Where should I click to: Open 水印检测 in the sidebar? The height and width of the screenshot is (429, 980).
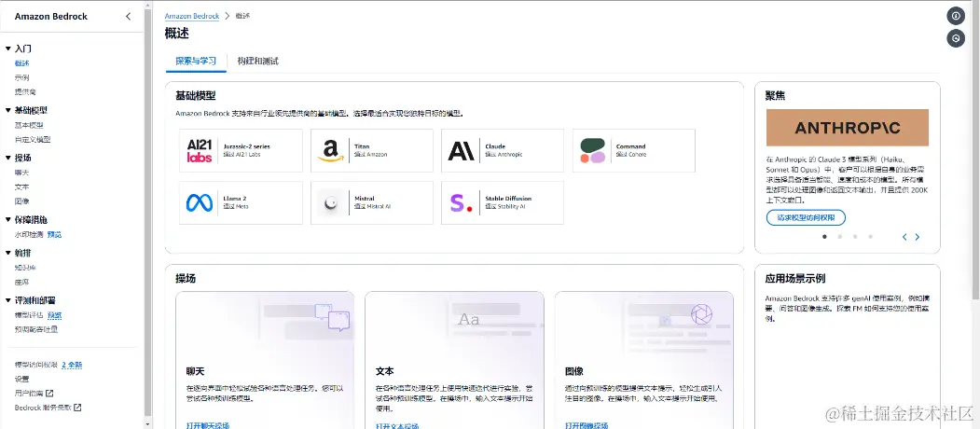tap(29, 234)
